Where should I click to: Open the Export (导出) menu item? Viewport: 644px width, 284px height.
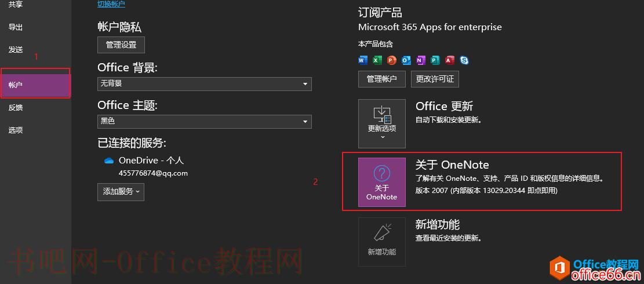16,27
